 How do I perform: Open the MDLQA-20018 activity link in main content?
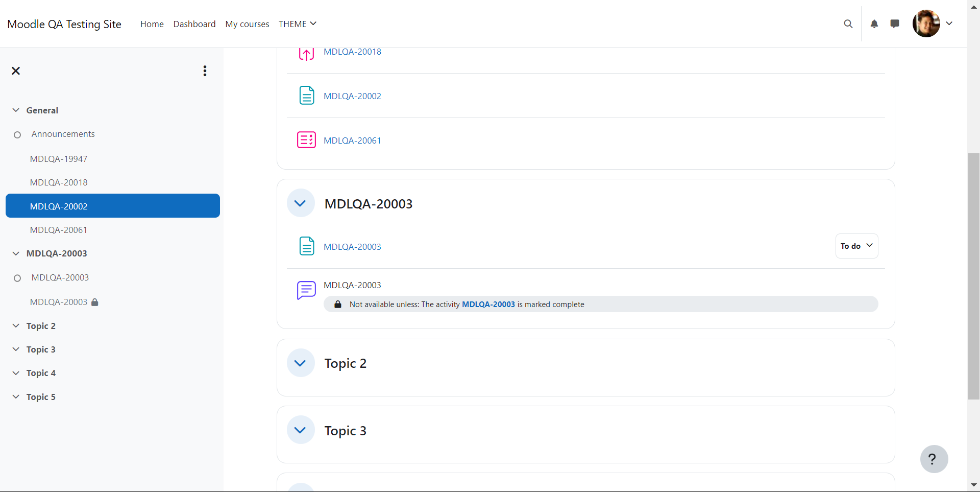[352, 52]
